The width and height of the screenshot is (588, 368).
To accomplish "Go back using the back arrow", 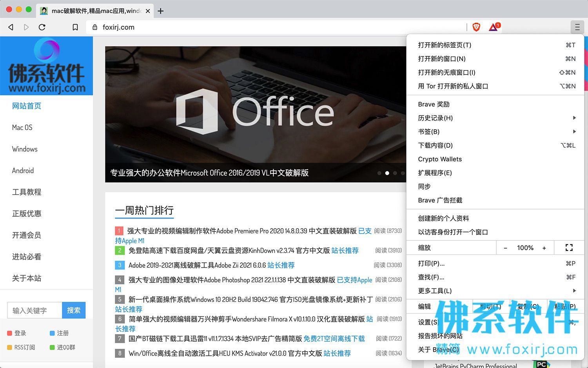I will 11,27.
